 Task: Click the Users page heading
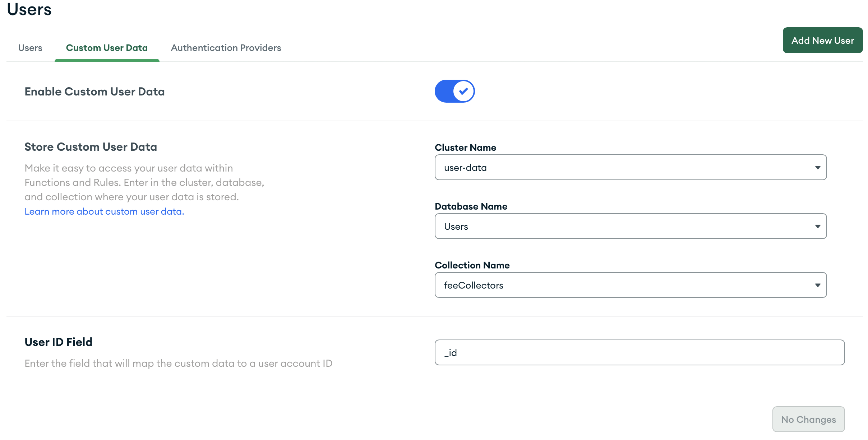tap(29, 9)
